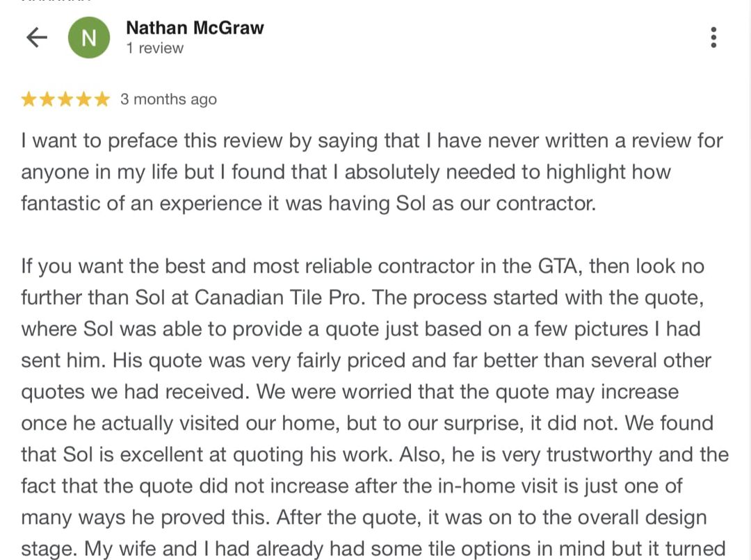Click the line starting 'that Sol is excellent'
The height and width of the screenshot is (560, 751).
pos(375,454)
